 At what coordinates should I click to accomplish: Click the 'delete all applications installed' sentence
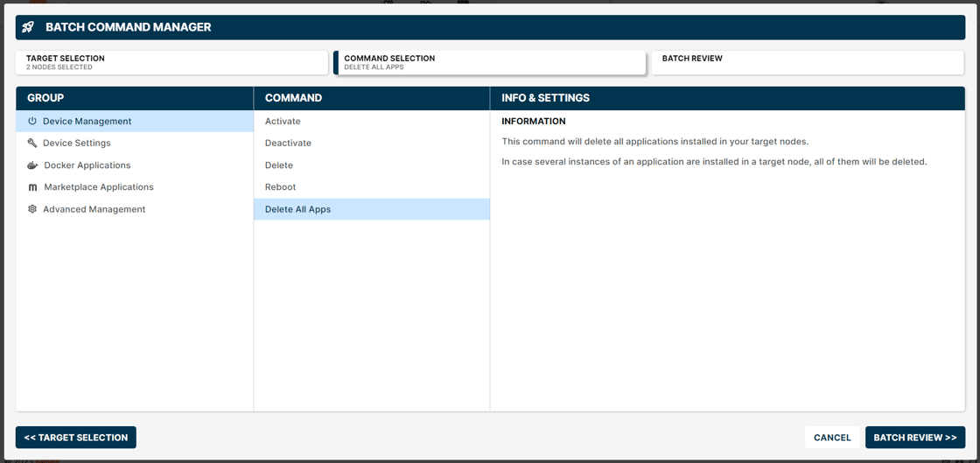(x=655, y=141)
